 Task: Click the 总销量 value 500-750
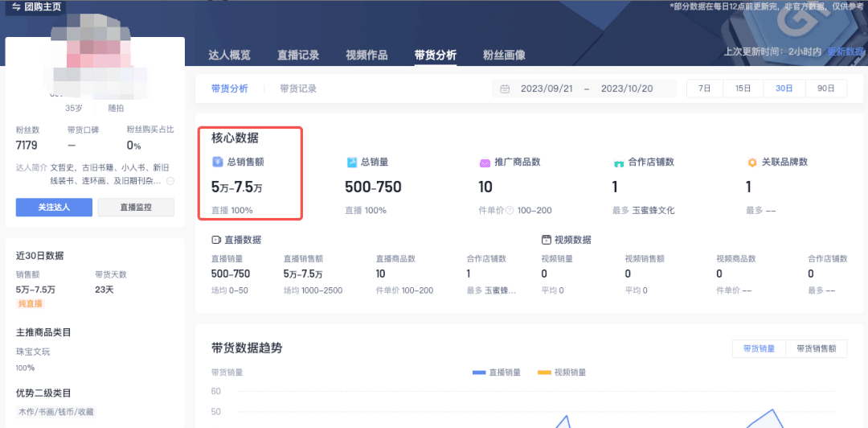[373, 187]
